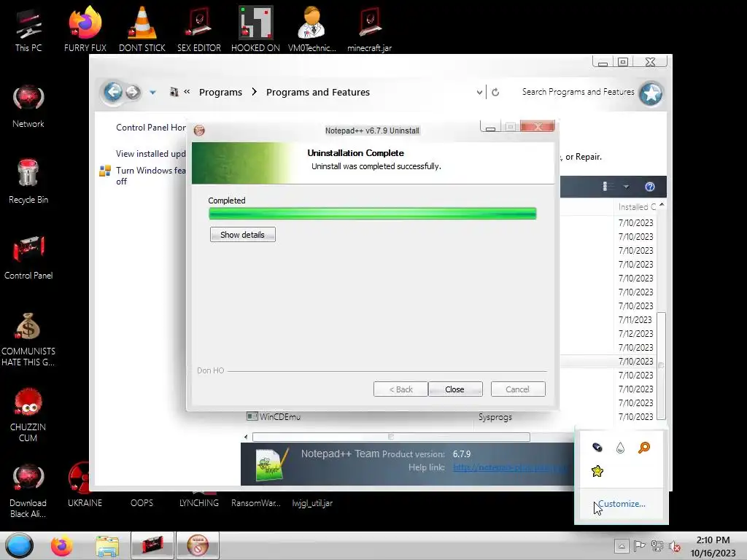
Task: Show hidden tray icons arrow
Action: pyautogui.click(x=622, y=546)
